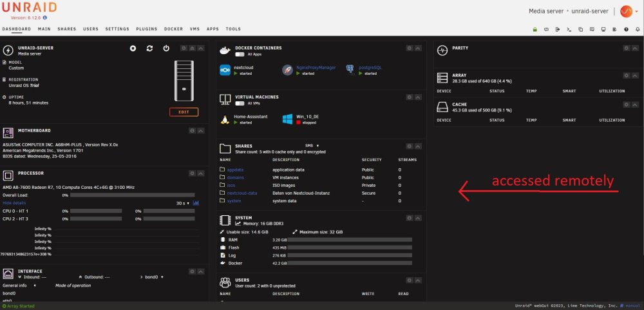Open the Docker tab
This screenshot has height=310, width=644.
pos(173,29)
